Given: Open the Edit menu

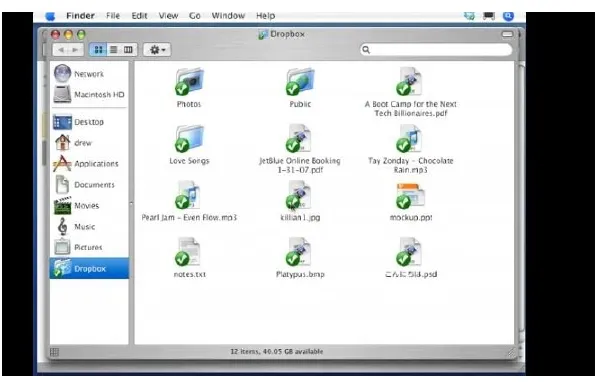Looking at the screenshot, I should point(139,16).
